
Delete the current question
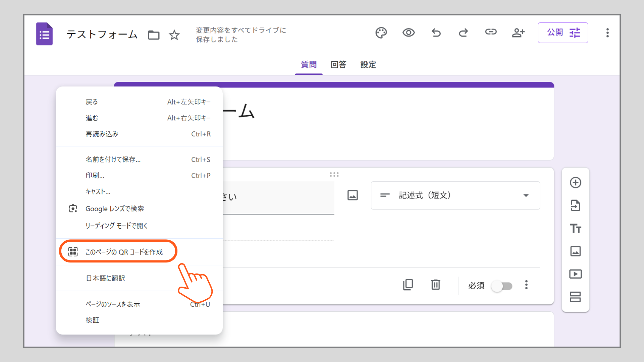435,285
